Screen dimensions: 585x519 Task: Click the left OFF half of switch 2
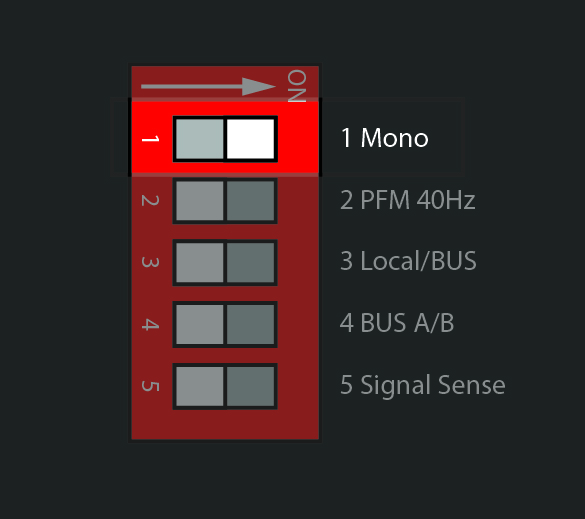pos(200,201)
